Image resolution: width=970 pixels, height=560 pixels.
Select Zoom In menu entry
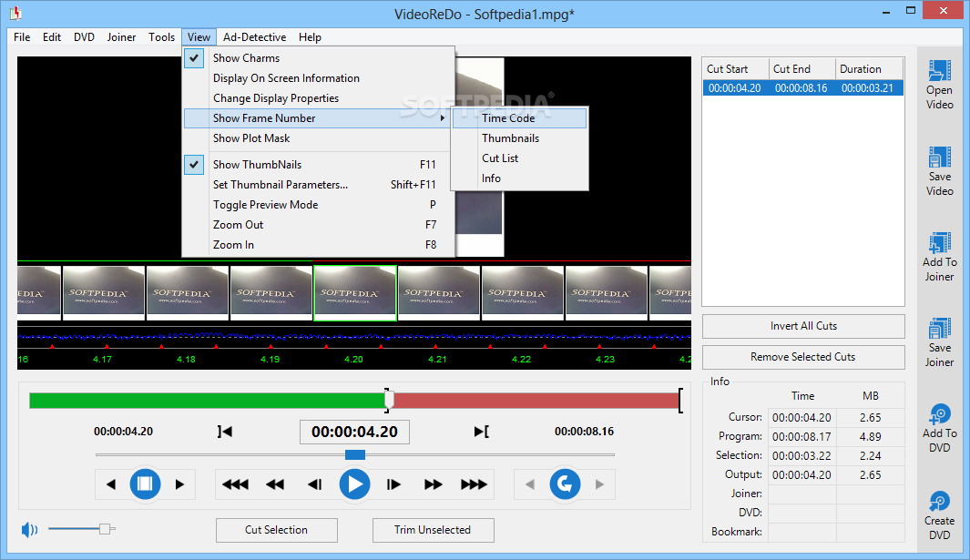(x=319, y=245)
